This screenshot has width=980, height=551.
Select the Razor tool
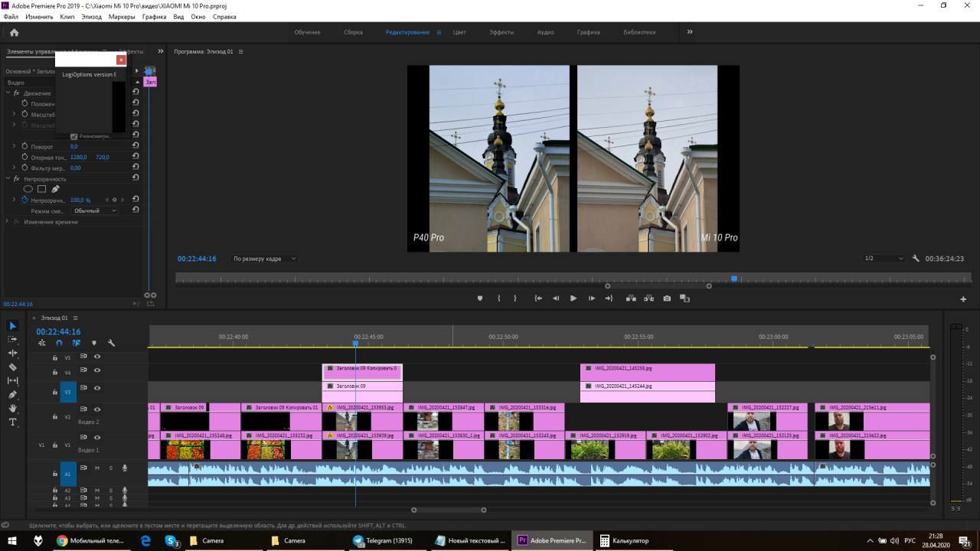[x=12, y=367]
